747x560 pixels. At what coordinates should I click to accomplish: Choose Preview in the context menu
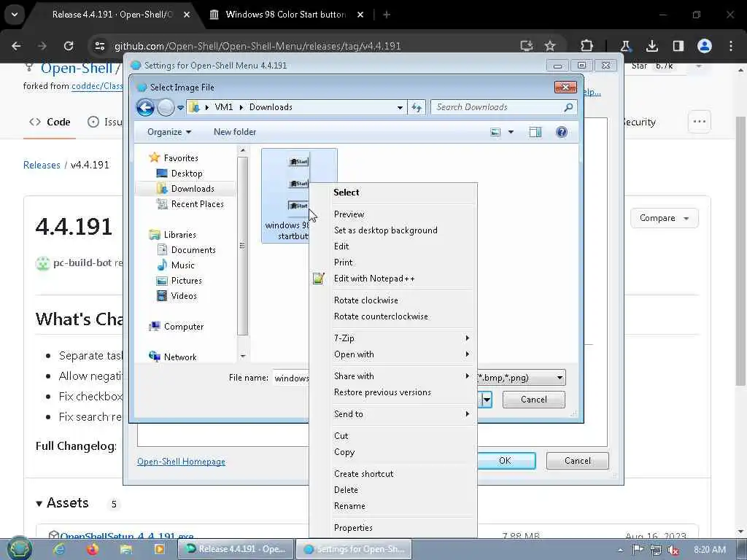(x=393, y=214)
